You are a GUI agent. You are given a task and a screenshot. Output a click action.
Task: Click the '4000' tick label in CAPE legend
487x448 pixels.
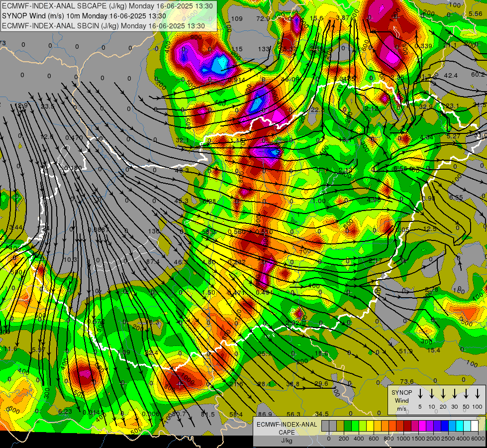tap(463, 439)
